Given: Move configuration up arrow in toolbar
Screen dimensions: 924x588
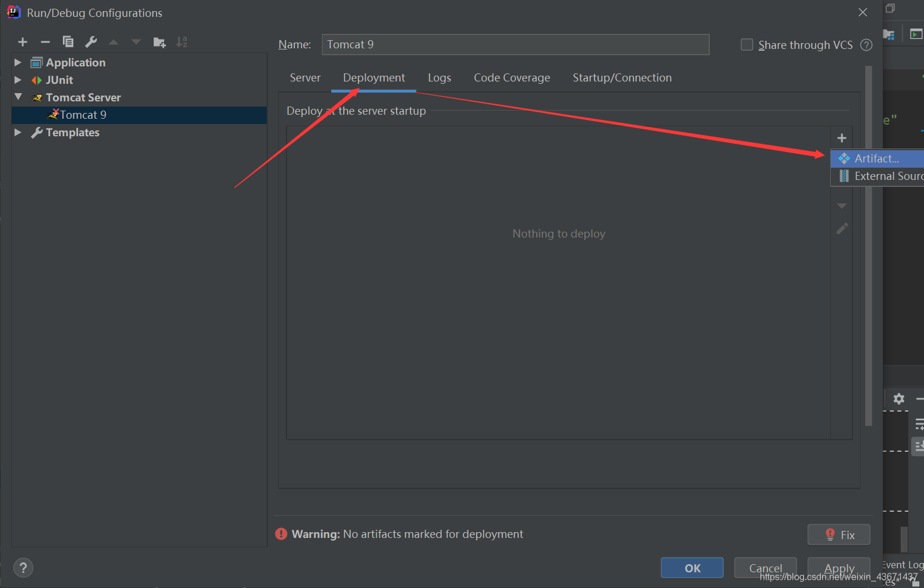Looking at the screenshot, I should (x=114, y=42).
